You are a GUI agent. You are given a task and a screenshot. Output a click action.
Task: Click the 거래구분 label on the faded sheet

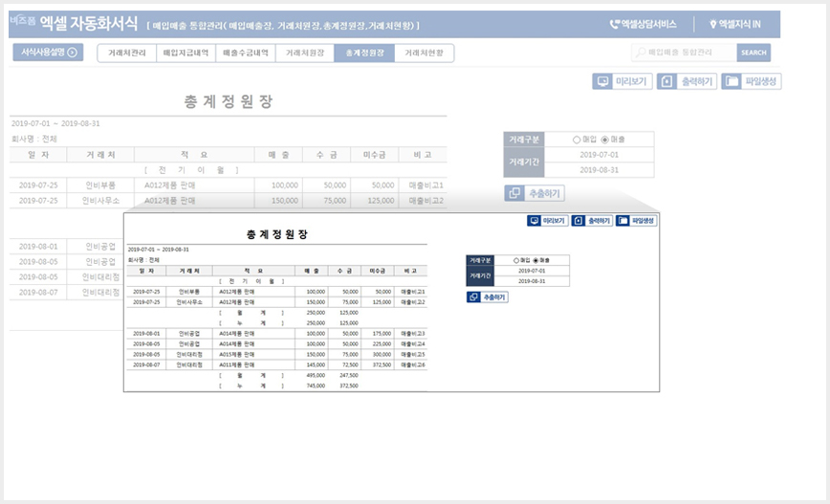pos(524,140)
